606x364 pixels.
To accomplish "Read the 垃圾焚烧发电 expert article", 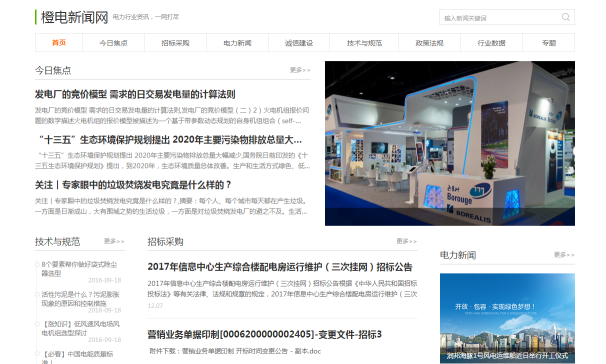I will pos(133,185).
